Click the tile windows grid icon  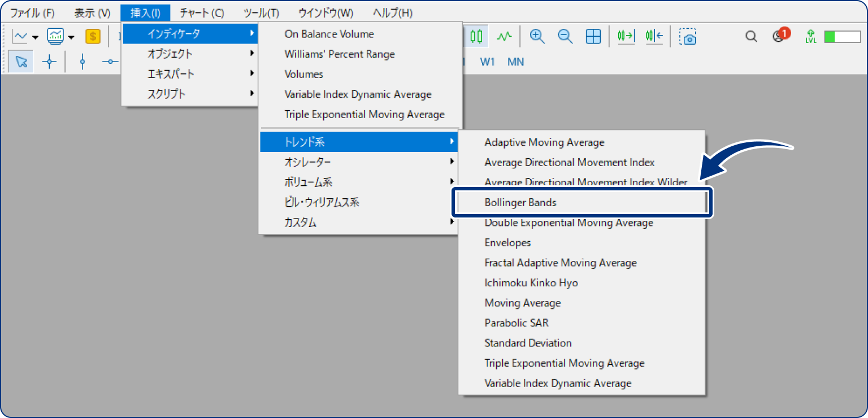593,37
